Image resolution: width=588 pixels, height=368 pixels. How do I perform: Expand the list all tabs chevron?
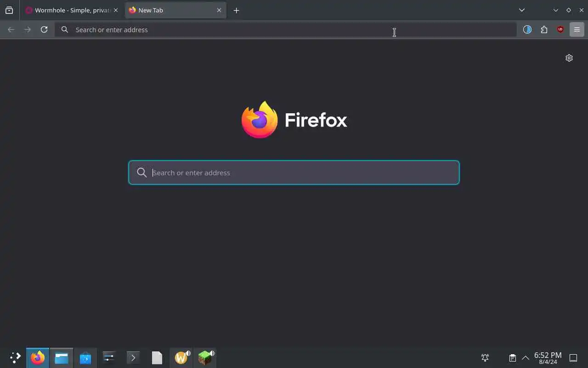point(522,10)
